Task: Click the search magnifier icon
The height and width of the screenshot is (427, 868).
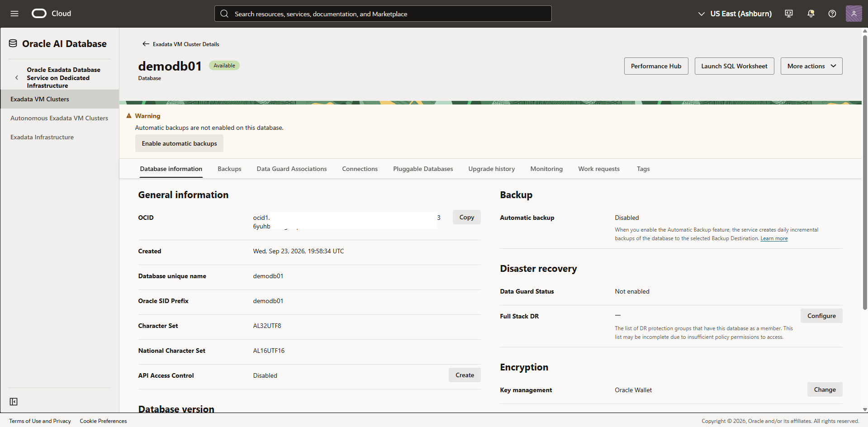Action: pos(224,14)
